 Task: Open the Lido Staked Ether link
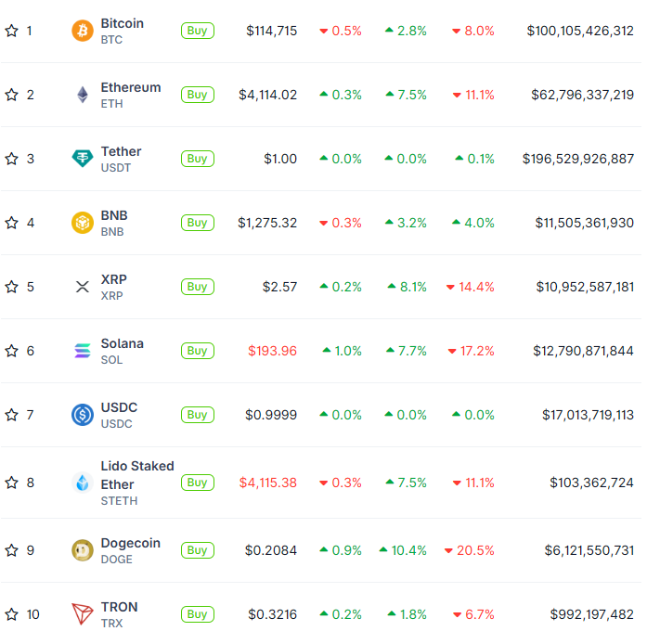[x=136, y=474]
